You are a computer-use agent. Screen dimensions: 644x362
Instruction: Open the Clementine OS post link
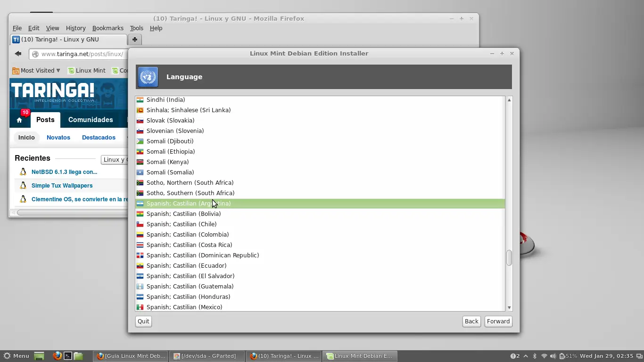[79, 199]
